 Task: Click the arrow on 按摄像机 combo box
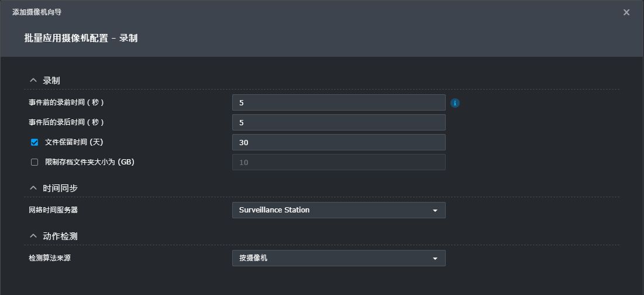tap(435, 259)
